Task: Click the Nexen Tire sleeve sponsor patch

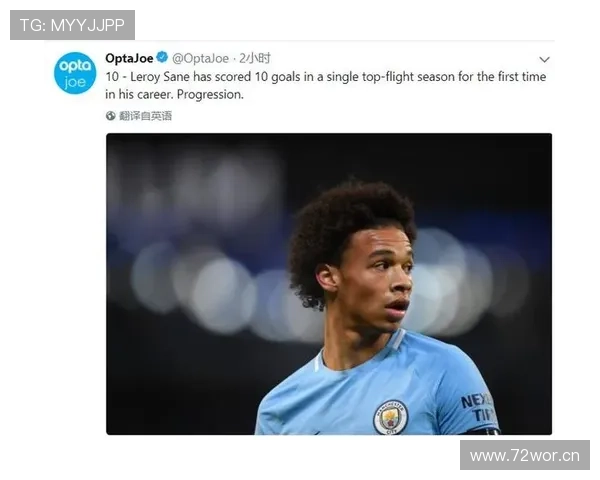Action: click(477, 408)
